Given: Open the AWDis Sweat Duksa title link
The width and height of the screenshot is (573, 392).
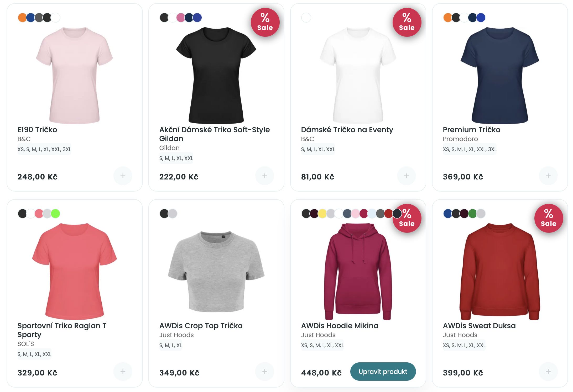Looking at the screenshot, I should click(479, 326).
